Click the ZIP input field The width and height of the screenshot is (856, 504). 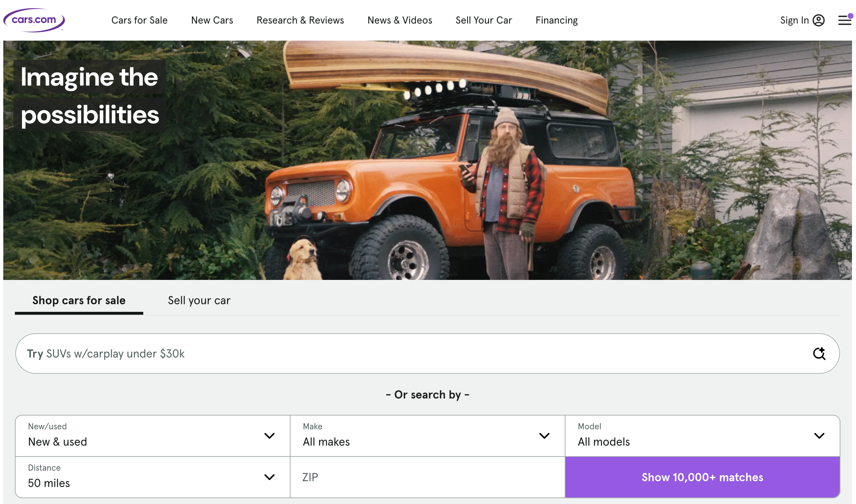427,477
